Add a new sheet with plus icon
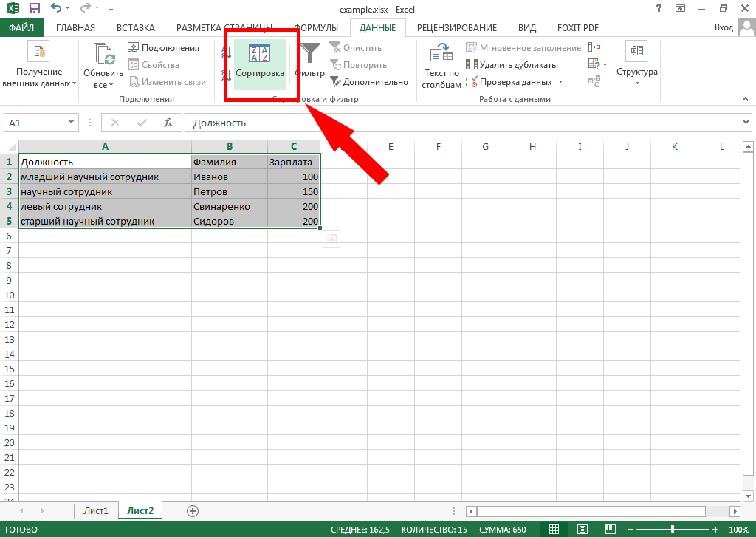The image size is (756, 537). click(x=193, y=510)
